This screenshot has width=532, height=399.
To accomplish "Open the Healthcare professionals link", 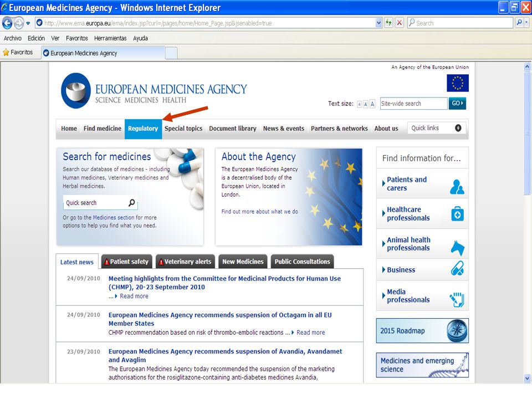I will point(408,214).
